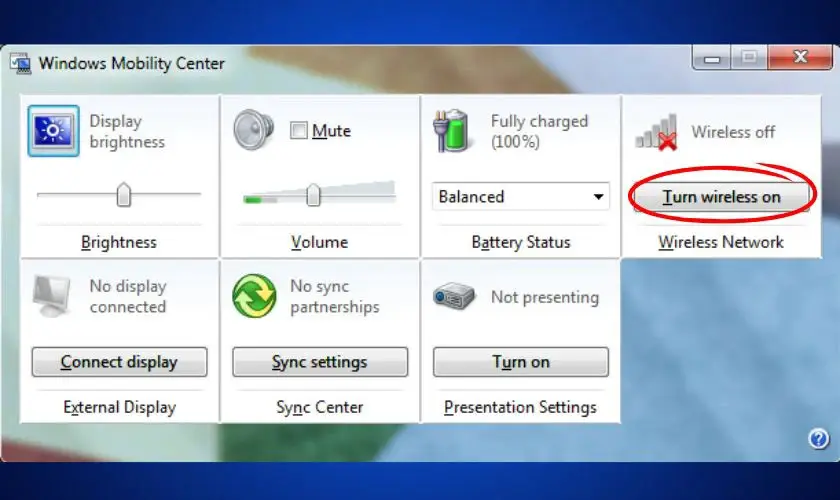Click the Brightness tile label
This screenshot has height=500, width=840.
119,242
